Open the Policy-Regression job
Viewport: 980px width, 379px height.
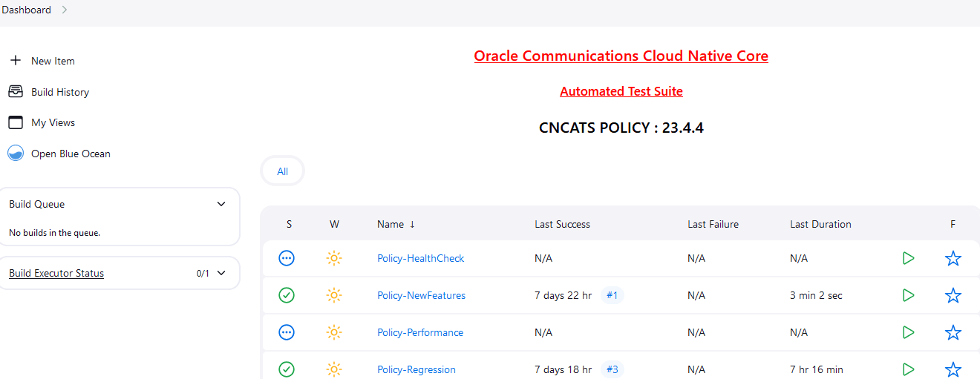point(416,369)
